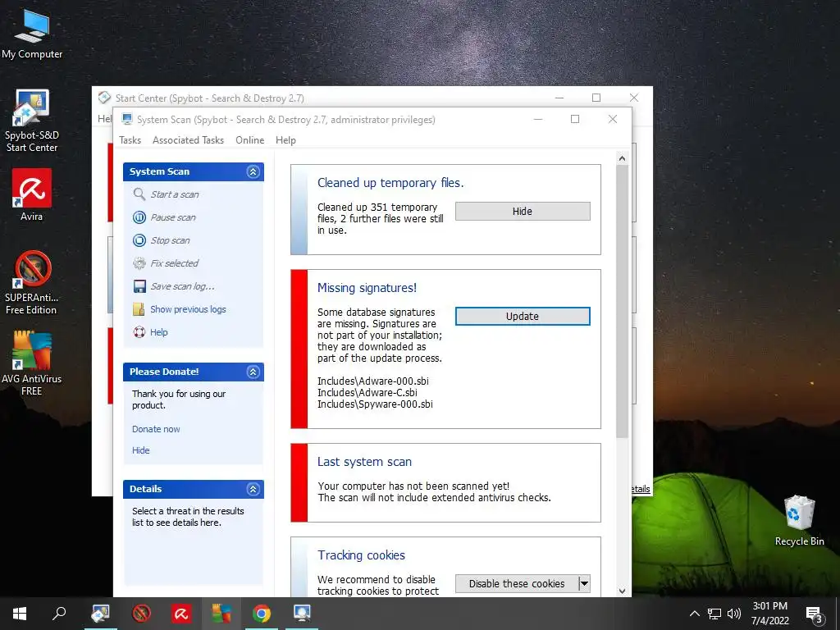This screenshot has width=840, height=630.
Task: Click 'Cleaned up temporary files.' heading
Action: (390, 183)
